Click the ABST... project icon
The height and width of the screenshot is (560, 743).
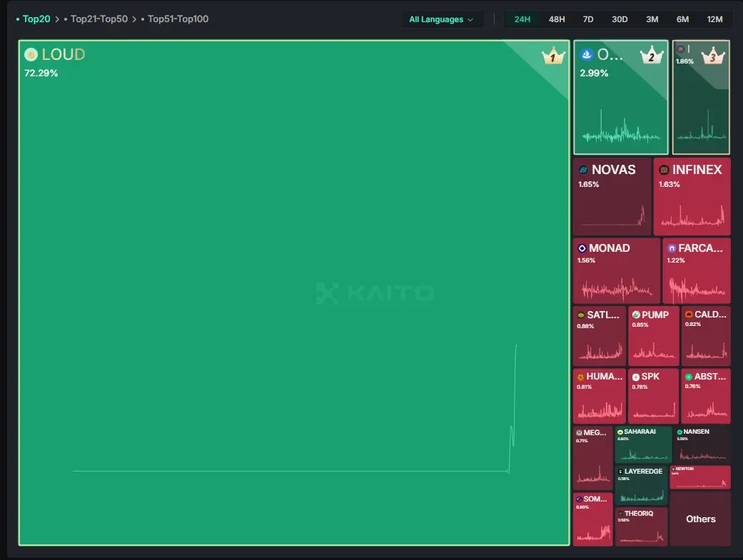tap(689, 377)
